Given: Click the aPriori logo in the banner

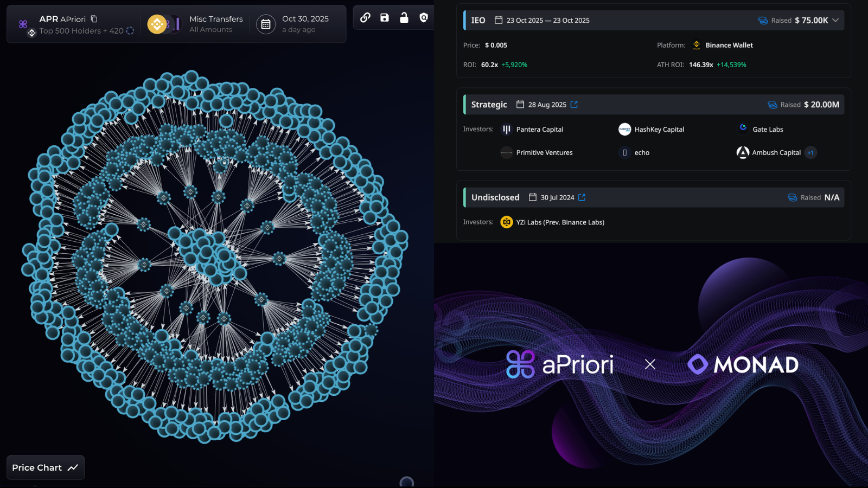Looking at the screenshot, I should click(560, 364).
